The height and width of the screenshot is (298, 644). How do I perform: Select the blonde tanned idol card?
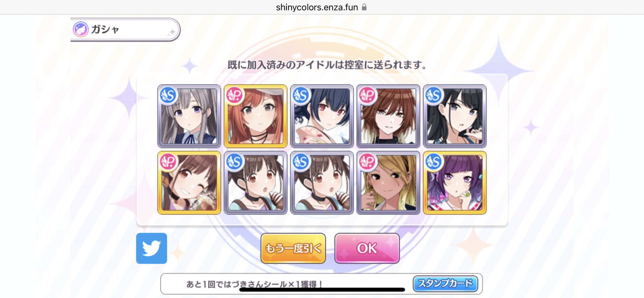coord(388,183)
